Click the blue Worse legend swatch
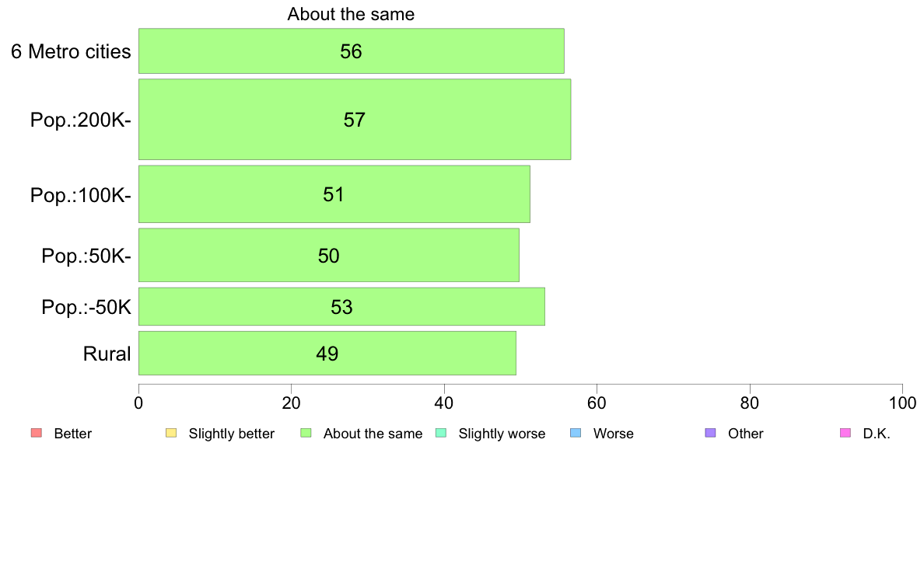This screenshot has height=572, width=924. click(x=576, y=433)
